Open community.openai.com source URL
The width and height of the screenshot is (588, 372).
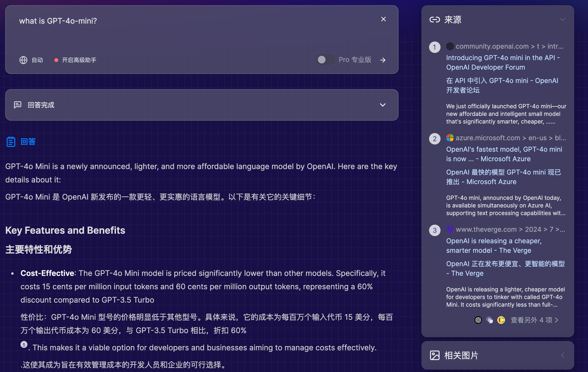pyautogui.click(x=509, y=46)
